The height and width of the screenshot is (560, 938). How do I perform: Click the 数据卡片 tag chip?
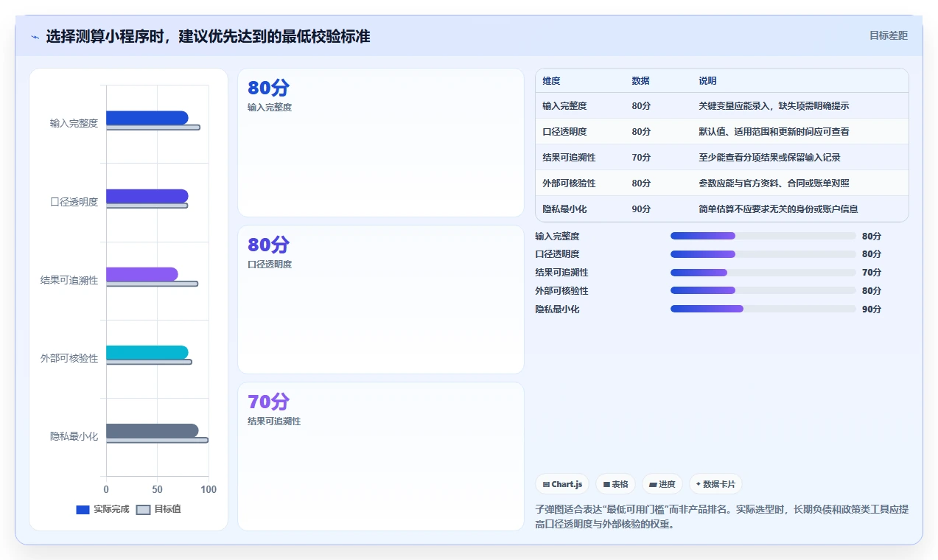click(715, 484)
